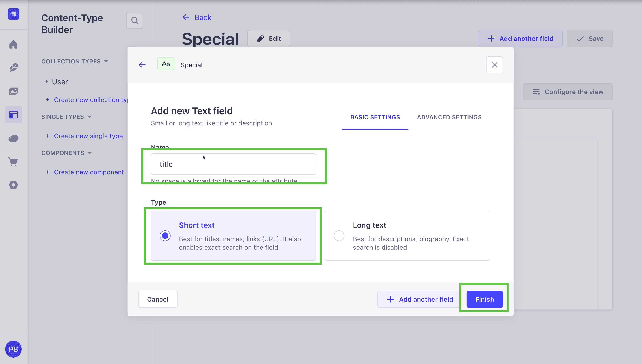642x364 pixels.
Task: Open Create new collection type link
Action: coord(87,100)
